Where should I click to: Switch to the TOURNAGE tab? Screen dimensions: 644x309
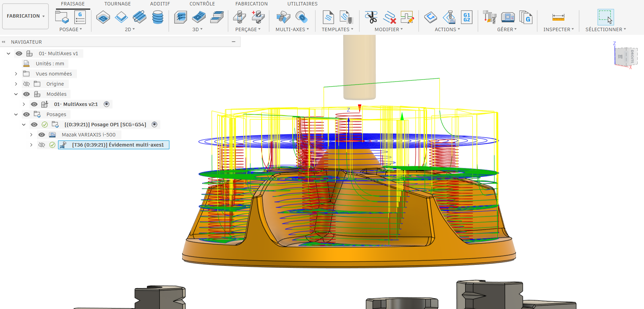tap(118, 4)
